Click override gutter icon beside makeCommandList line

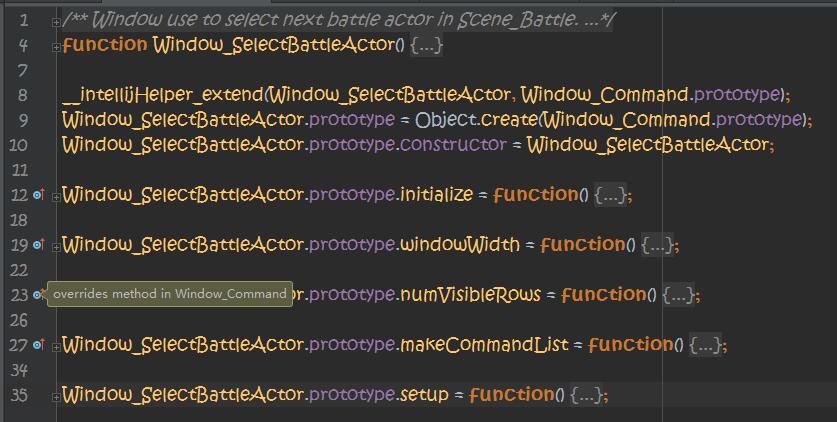point(38,345)
